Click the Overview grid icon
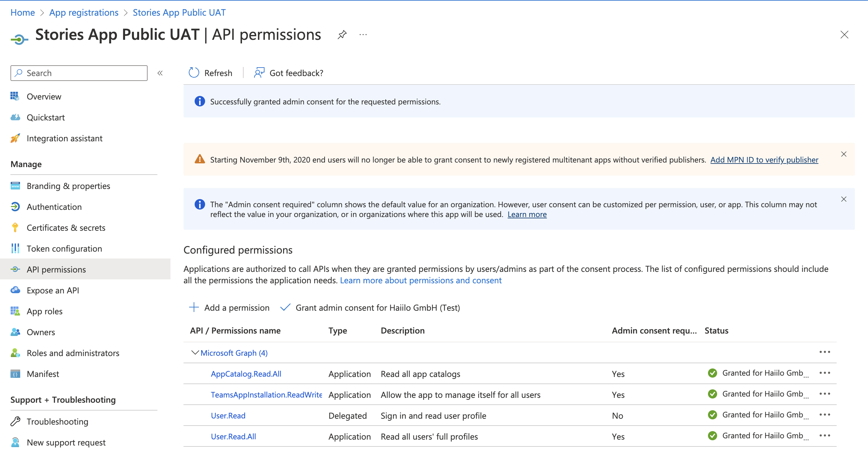 pos(15,96)
